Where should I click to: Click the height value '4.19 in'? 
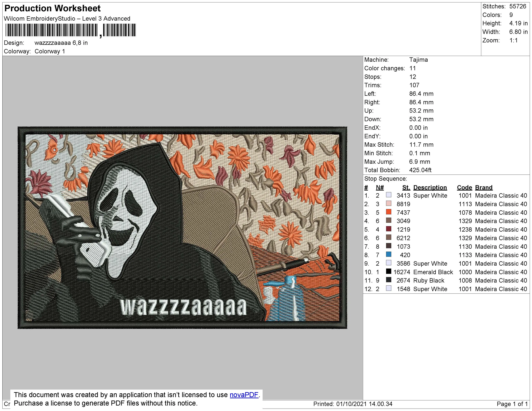coord(518,23)
